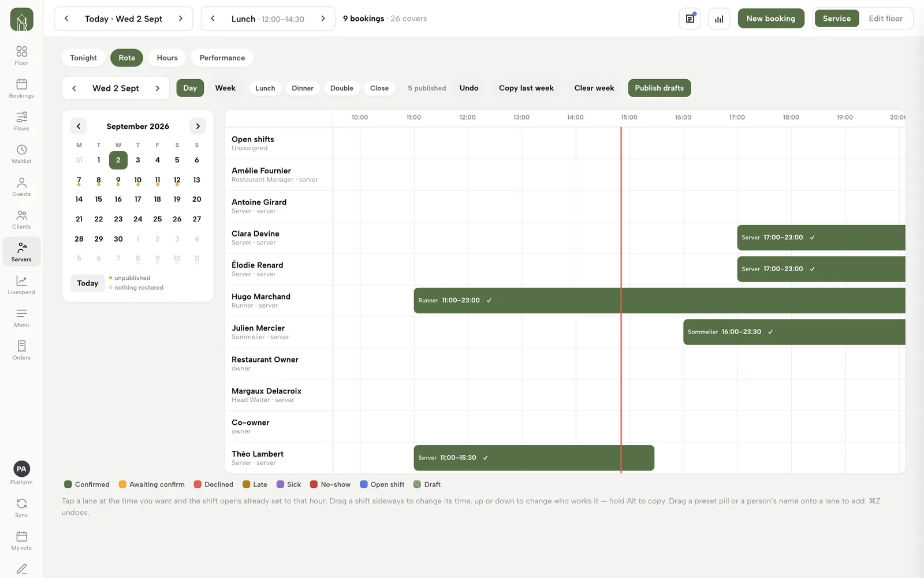Switch to Edit floor mode
Image resolution: width=924 pixels, height=578 pixels.
pos(885,18)
